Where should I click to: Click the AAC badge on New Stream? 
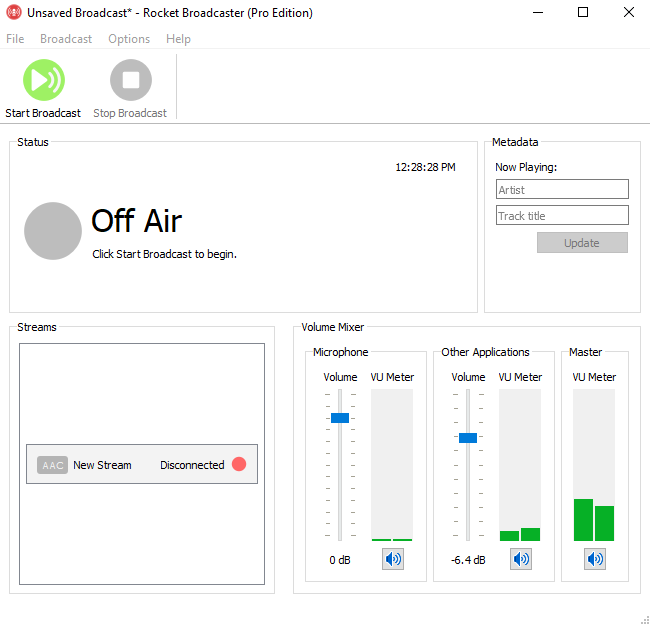tap(52, 465)
